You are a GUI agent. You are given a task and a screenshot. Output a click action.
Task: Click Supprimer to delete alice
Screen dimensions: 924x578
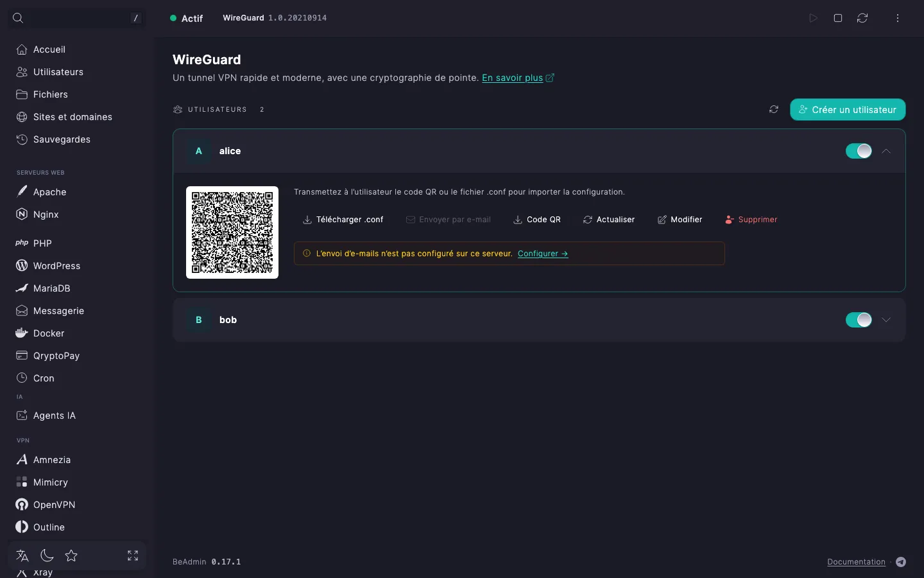[x=751, y=220]
